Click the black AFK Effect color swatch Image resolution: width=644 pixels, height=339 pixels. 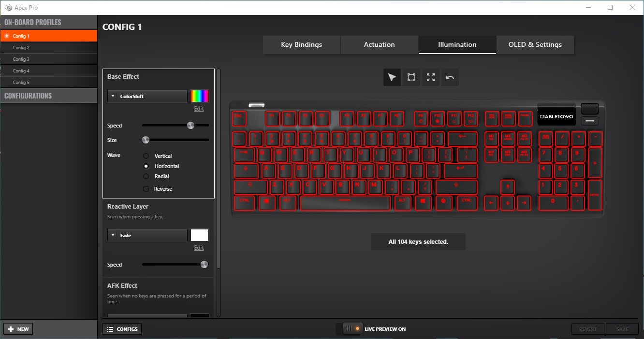(200, 316)
